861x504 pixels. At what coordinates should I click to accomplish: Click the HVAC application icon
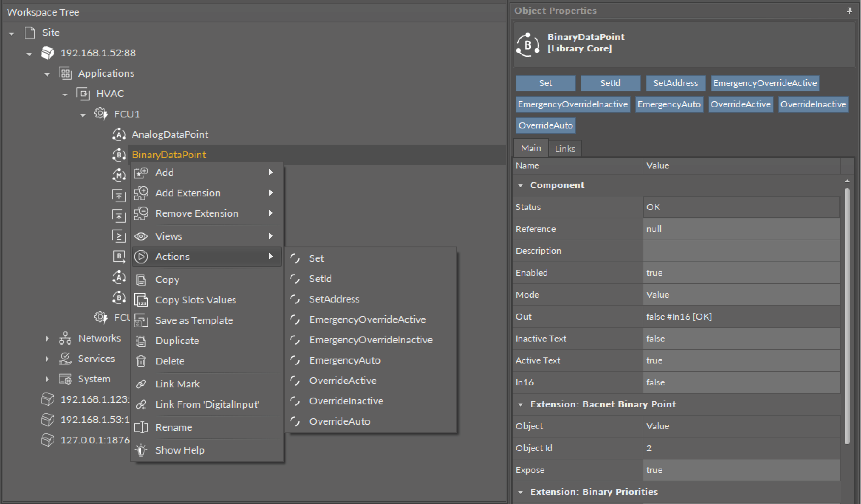point(83,94)
